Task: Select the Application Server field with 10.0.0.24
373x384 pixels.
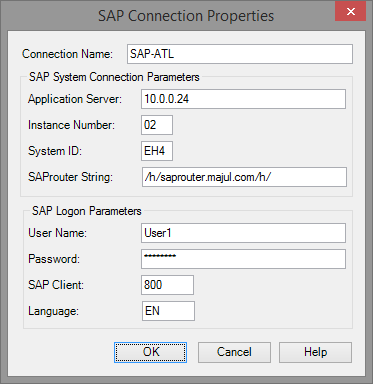Action: pos(243,99)
